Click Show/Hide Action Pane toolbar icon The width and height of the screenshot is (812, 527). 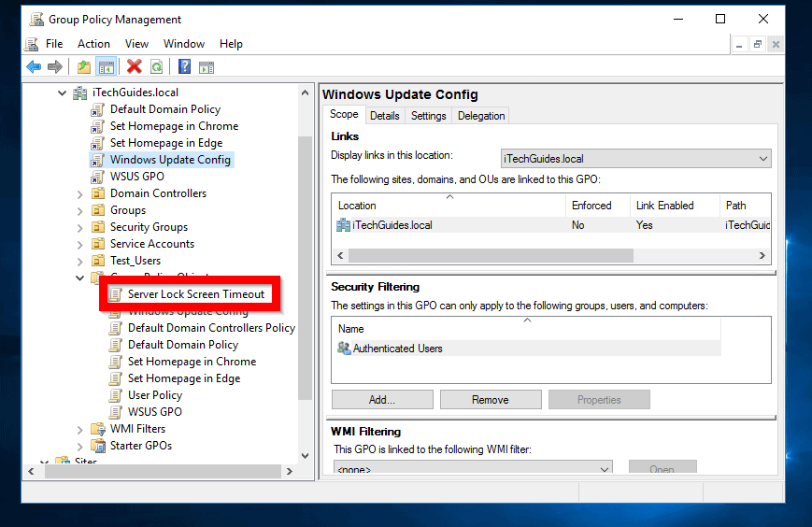[x=207, y=67]
